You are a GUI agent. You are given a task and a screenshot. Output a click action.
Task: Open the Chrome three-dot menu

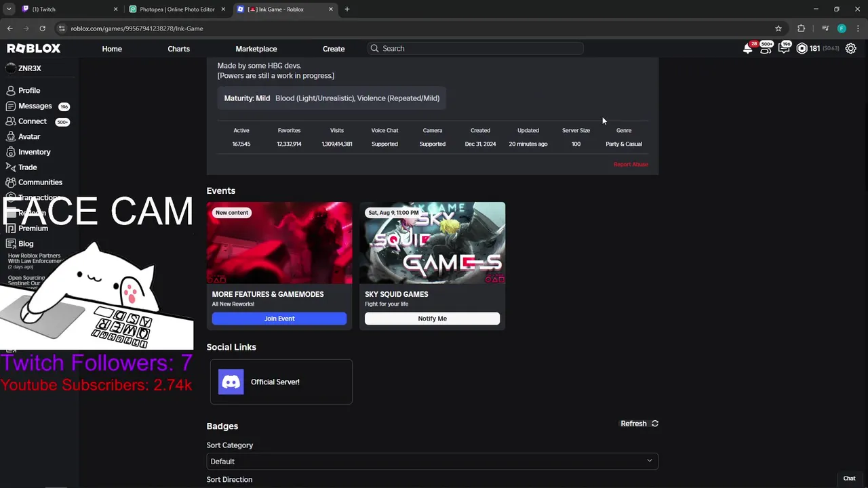[x=859, y=28]
